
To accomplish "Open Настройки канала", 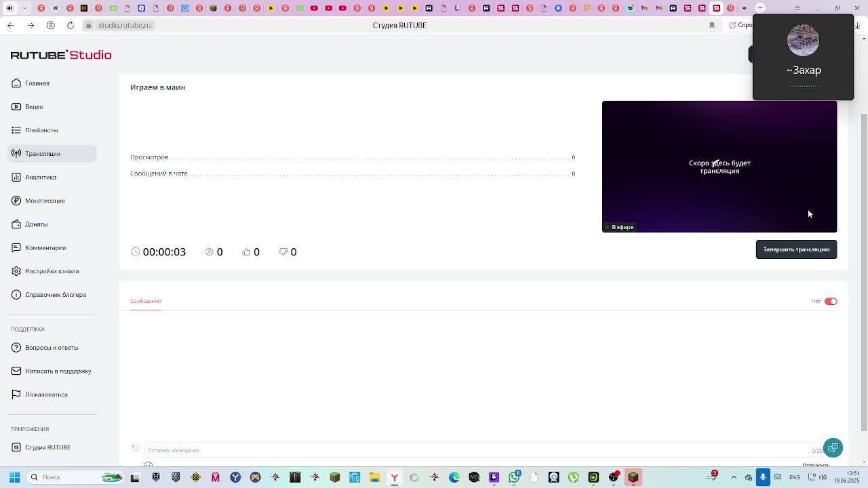I will [x=52, y=271].
